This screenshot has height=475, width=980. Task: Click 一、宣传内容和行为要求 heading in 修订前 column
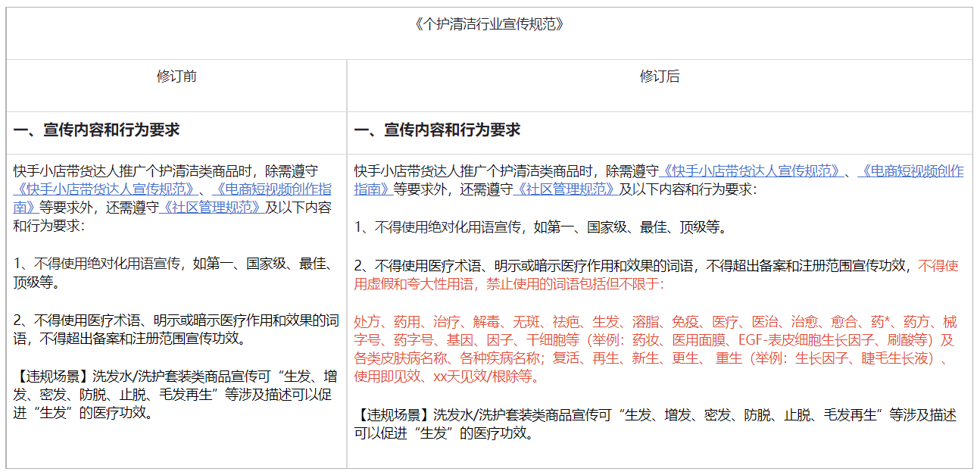[96, 130]
